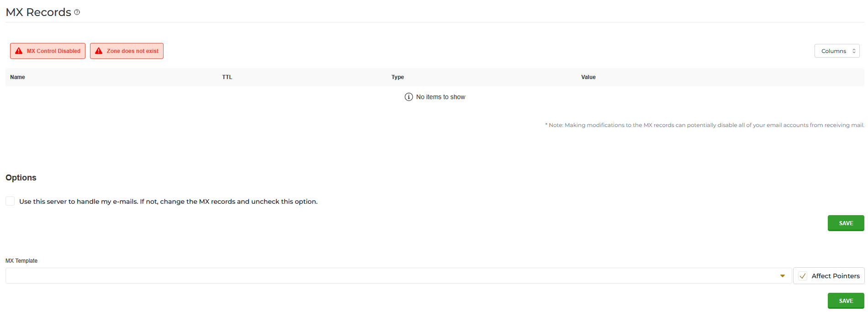The height and width of the screenshot is (312, 868).
Task: Sort by the Value column header
Action: pos(588,77)
